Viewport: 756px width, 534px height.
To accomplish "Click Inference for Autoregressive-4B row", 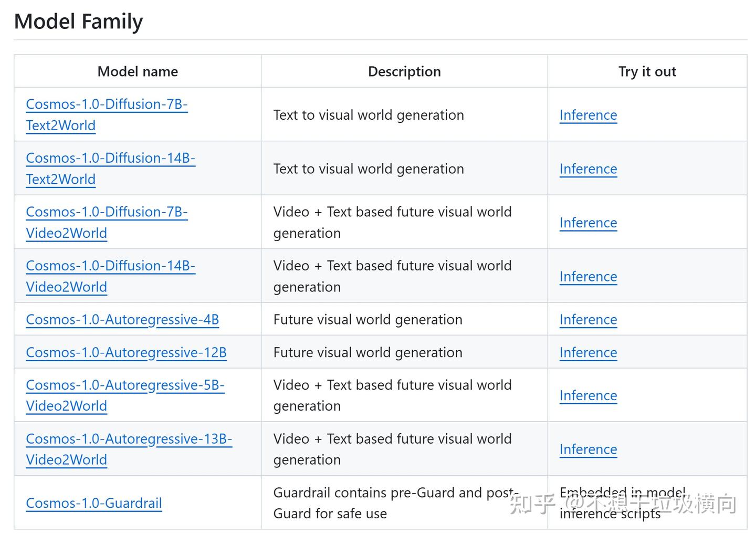I will pyautogui.click(x=588, y=320).
